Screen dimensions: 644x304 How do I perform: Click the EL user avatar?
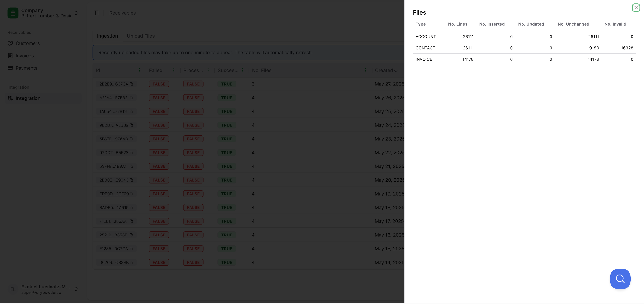pos(13,289)
